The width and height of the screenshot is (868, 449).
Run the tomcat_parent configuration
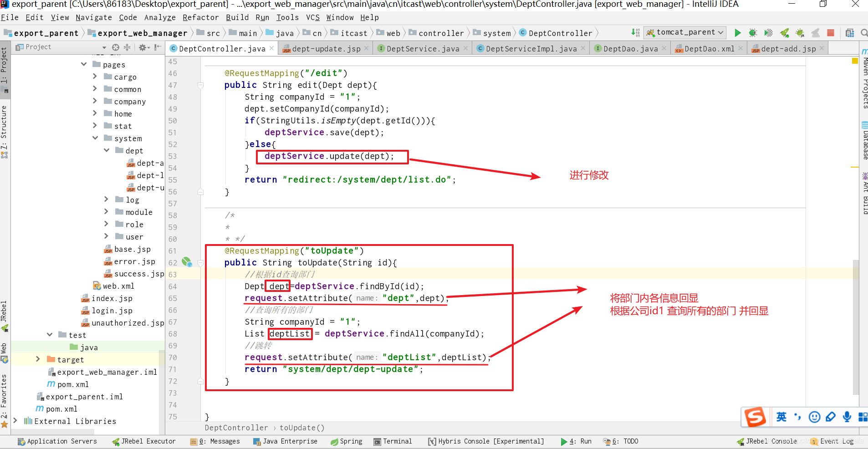pos(738,33)
